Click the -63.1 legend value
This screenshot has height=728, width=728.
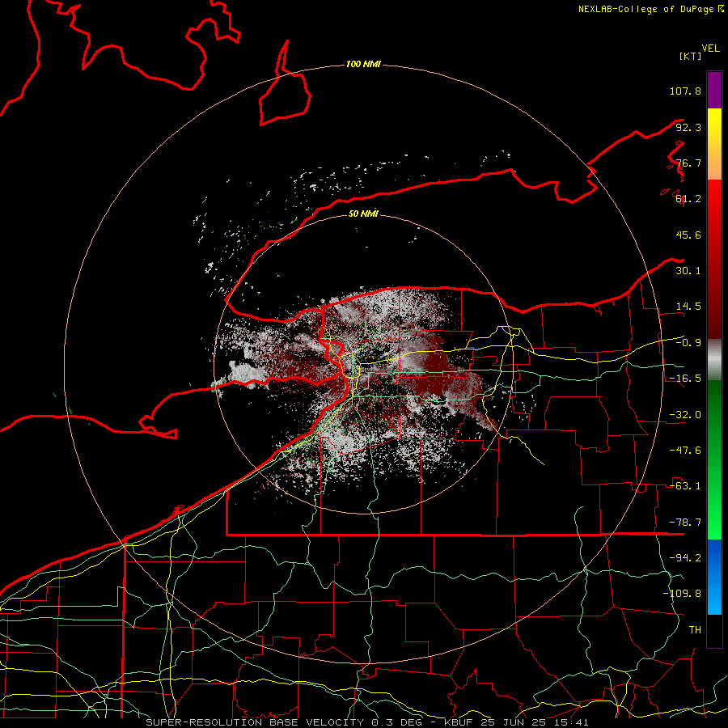685,486
